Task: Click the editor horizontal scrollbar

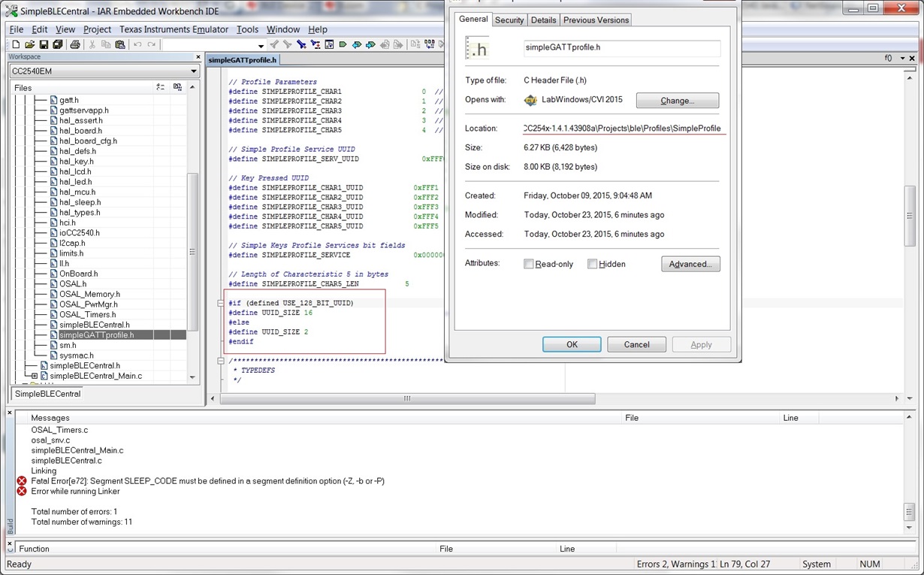Action: pos(406,398)
